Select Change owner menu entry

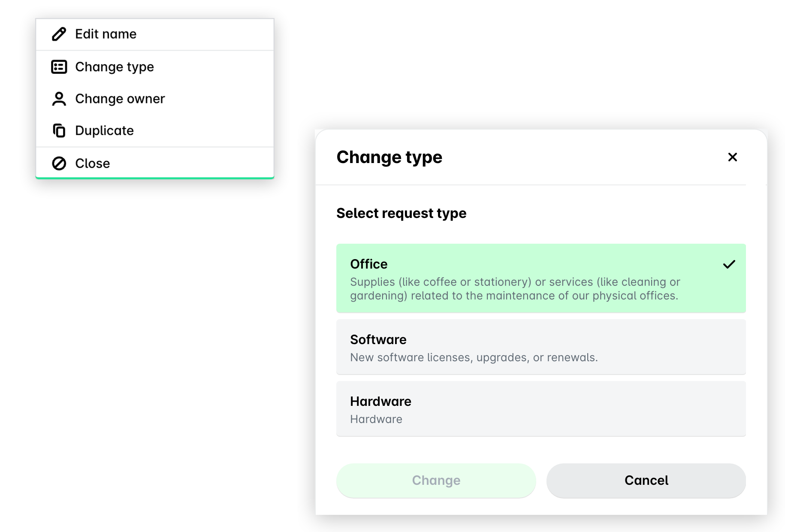tap(155, 99)
